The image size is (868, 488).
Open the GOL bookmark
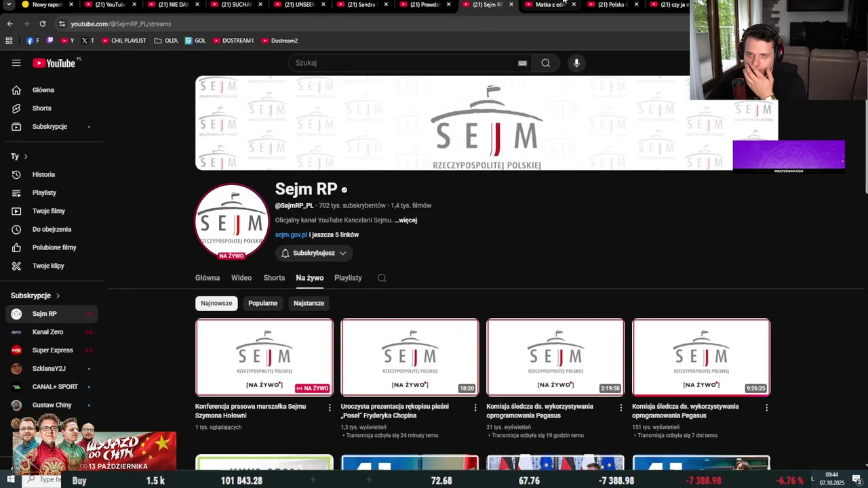(x=195, y=41)
